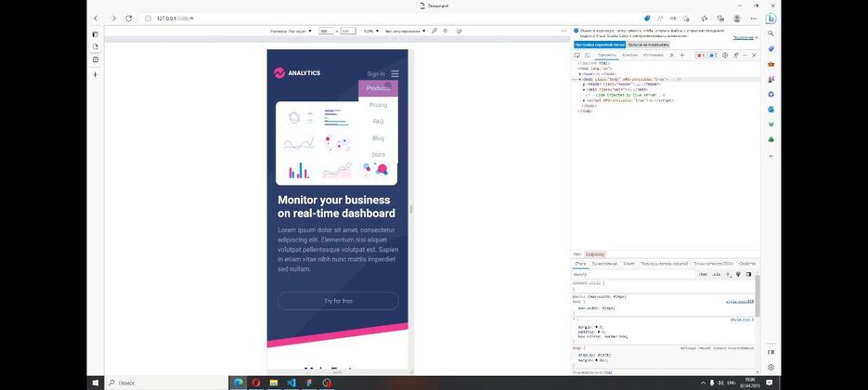
Task: Switch to the Event Listeners tab in the DevTools sidebar
Action: click(x=665, y=264)
